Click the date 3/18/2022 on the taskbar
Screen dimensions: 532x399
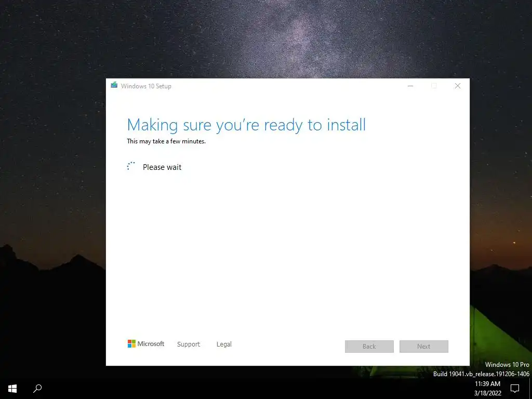tap(487, 393)
